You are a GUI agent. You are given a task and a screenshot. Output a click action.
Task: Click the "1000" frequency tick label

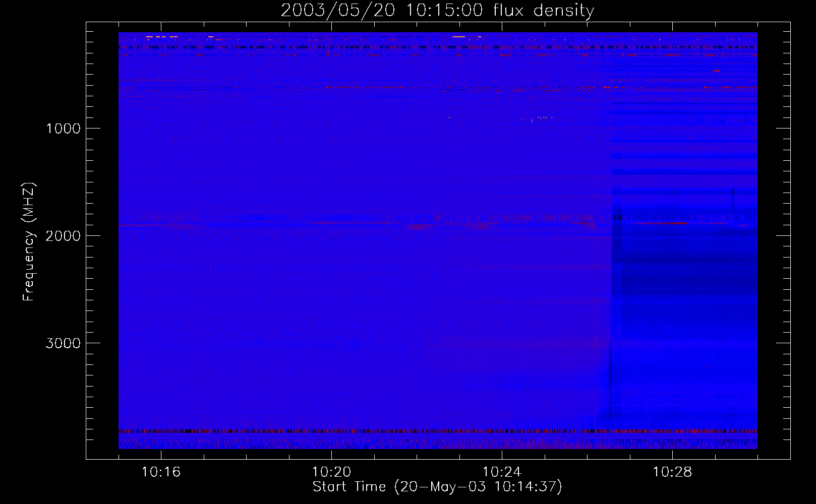(x=63, y=129)
